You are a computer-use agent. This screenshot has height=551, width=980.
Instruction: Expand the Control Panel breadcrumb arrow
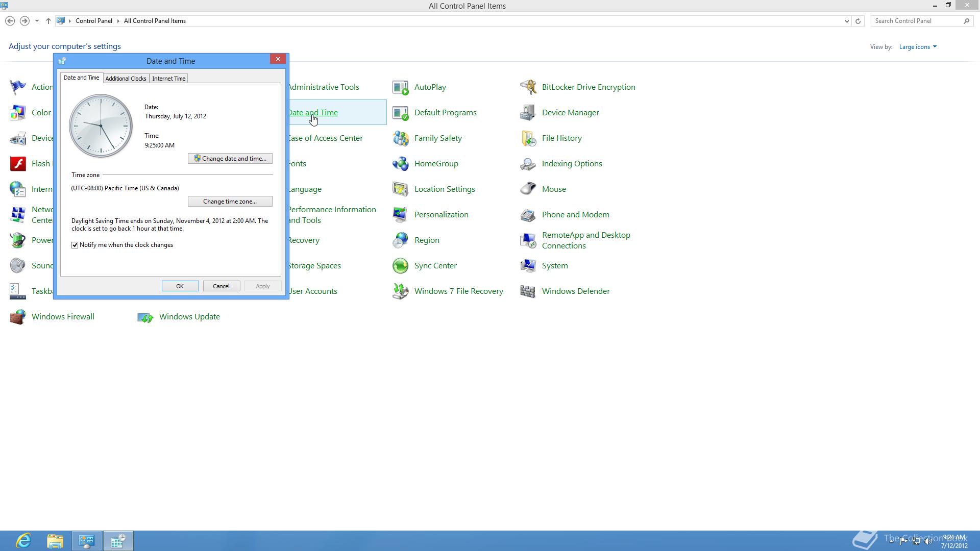[118, 21]
